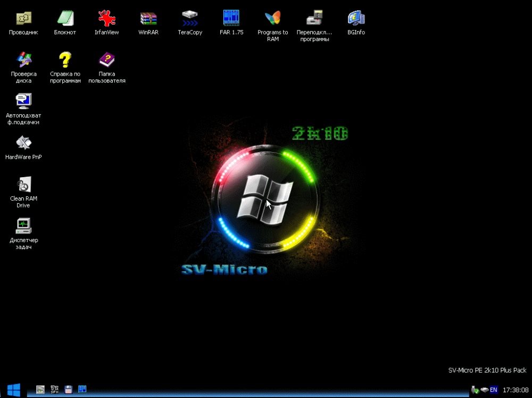Launch Clean RAM Drive shortcut
The image size is (532, 398).
click(23, 185)
